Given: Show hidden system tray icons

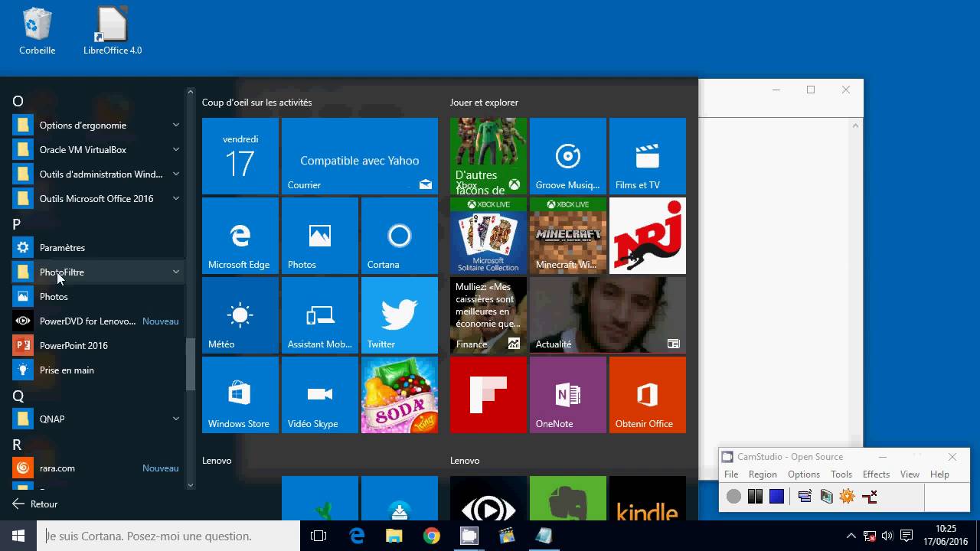Looking at the screenshot, I should tap(851, 536).
